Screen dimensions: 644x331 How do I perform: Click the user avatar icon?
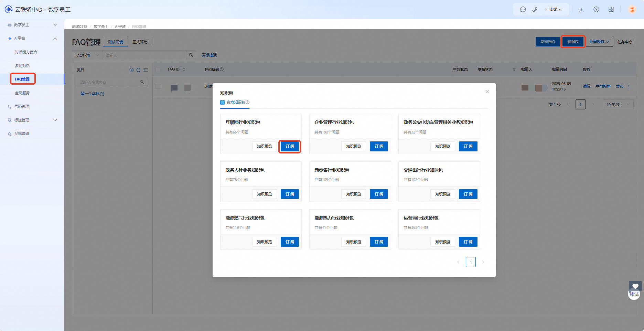point(632,9)
